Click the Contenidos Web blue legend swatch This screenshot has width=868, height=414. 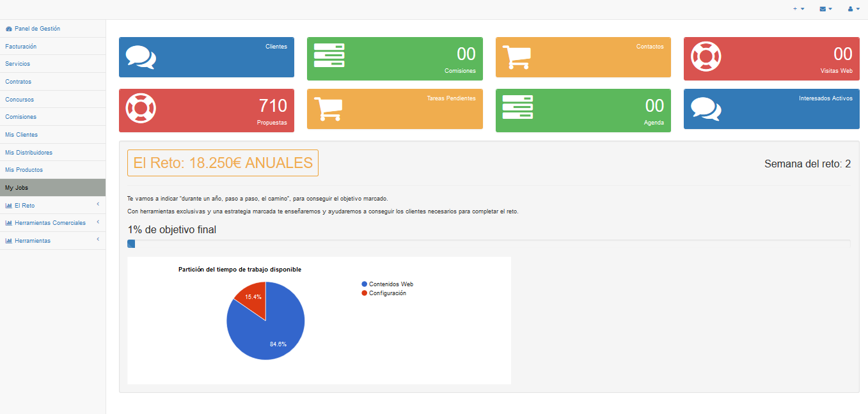click(x=365, y=284)
